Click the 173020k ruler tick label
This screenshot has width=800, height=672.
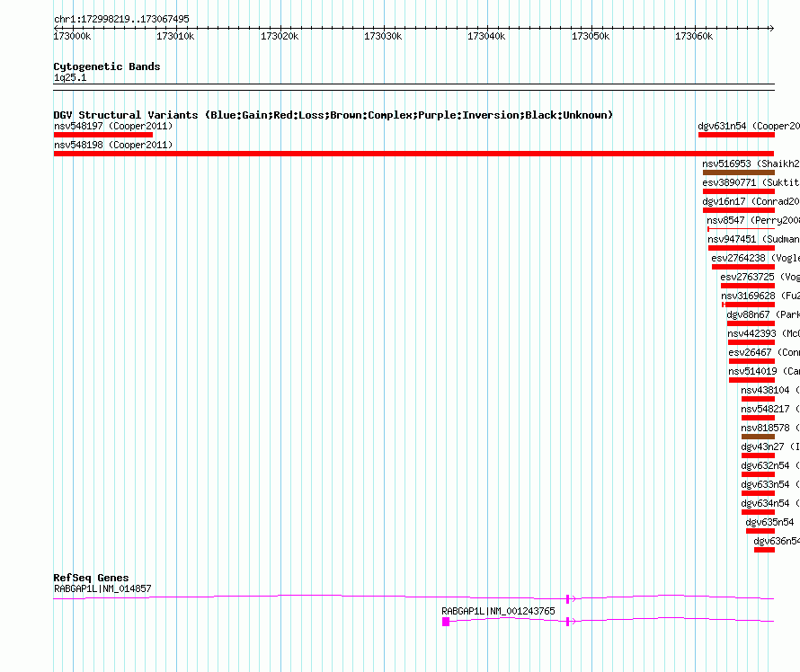tap(280, 36)
